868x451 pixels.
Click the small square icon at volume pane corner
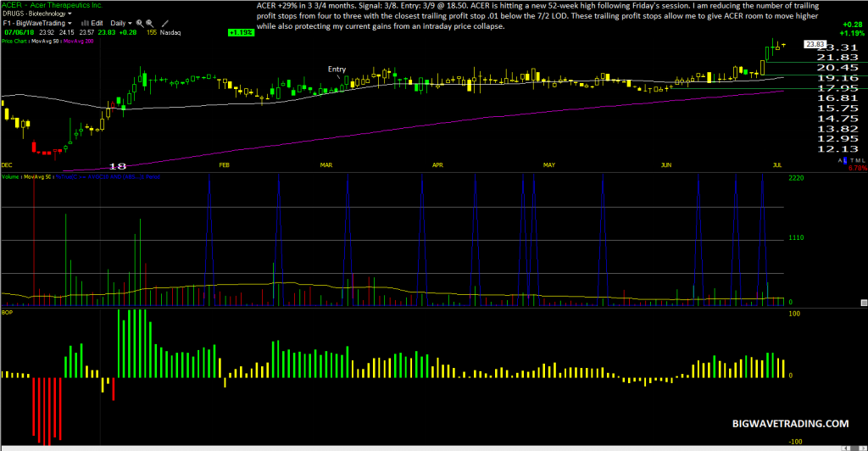[864, 303]
